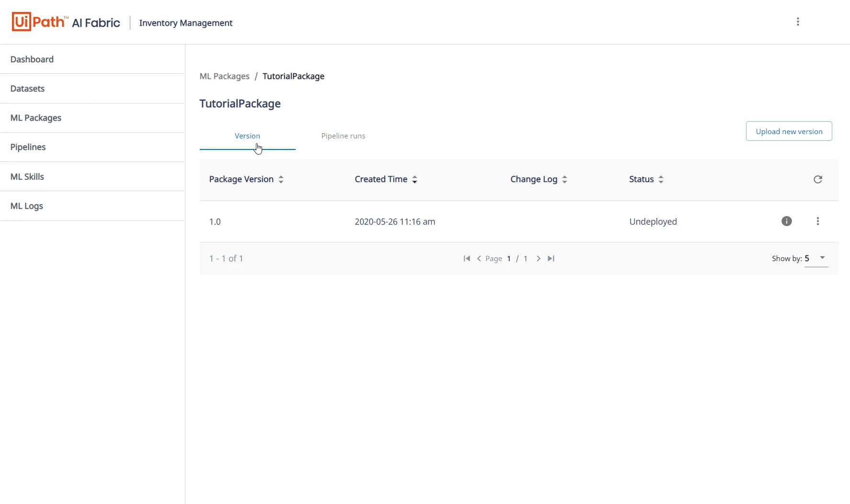This screenshot has width=850, height=504.
Task: Switch to the Version tab
Action: tap(247, 136)
